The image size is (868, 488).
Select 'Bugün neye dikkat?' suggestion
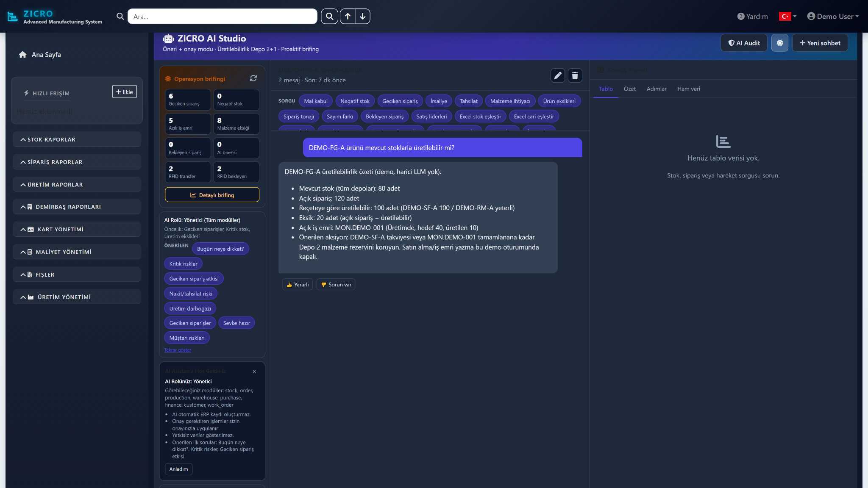tap(220, 249)
